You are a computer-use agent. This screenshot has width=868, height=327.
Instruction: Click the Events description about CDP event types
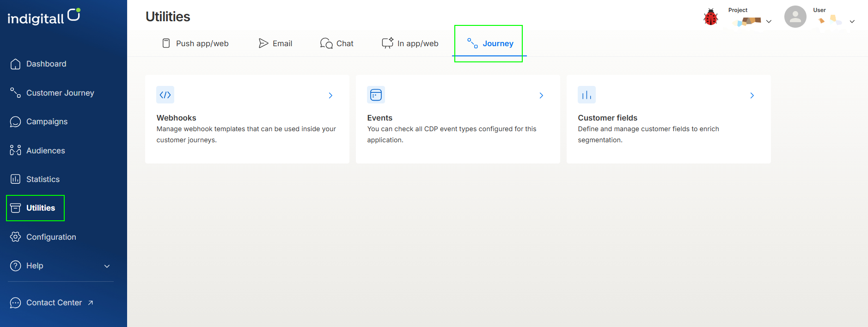452,134
